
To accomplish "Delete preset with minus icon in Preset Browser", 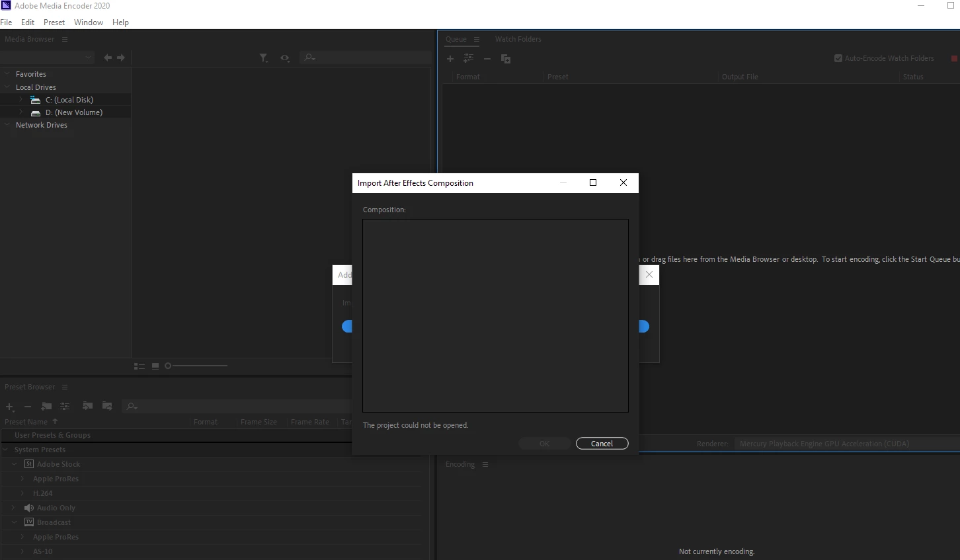I will point(28,407).
